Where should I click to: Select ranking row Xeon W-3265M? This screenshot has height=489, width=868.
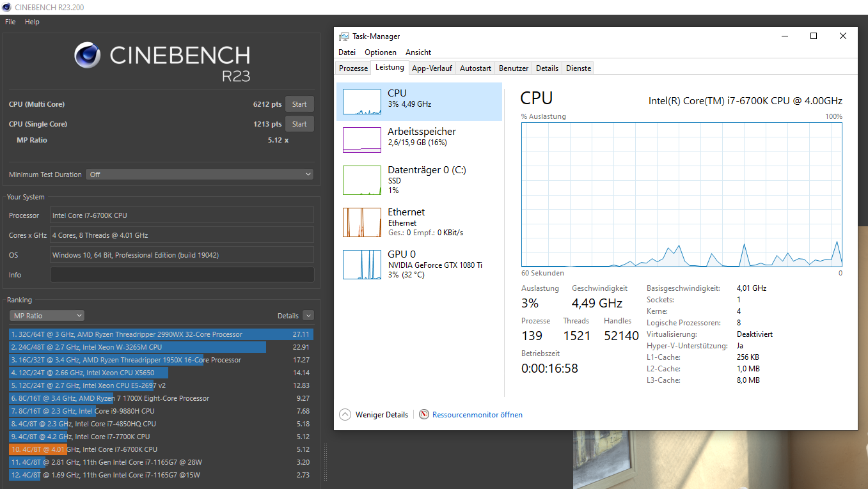coord(161,347)
